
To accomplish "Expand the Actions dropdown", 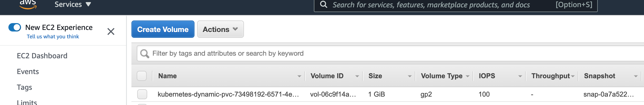I will 220,29.
